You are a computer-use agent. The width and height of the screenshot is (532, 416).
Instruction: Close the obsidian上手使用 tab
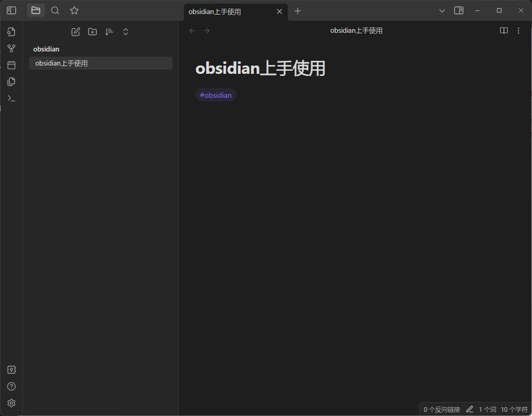(x=280, y=11)
